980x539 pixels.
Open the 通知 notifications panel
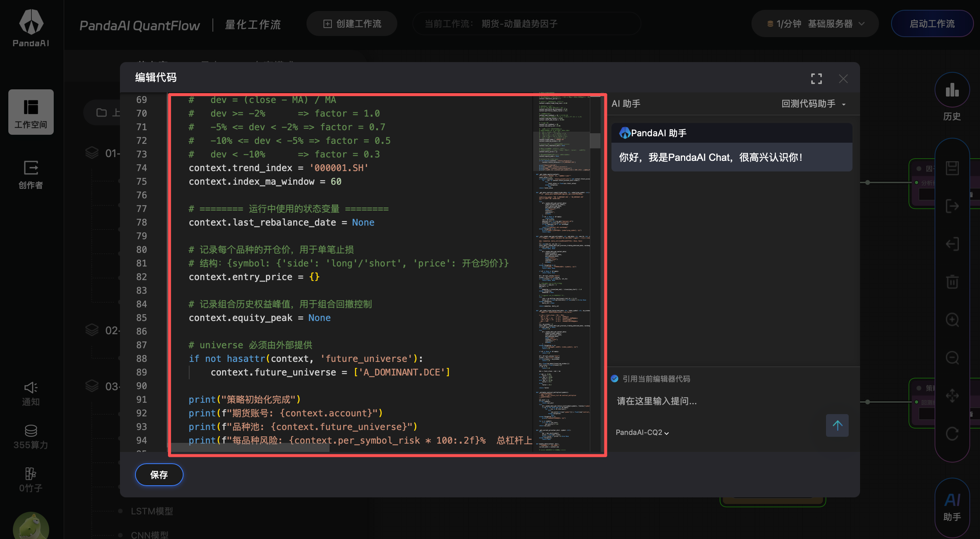coord(31,394)
